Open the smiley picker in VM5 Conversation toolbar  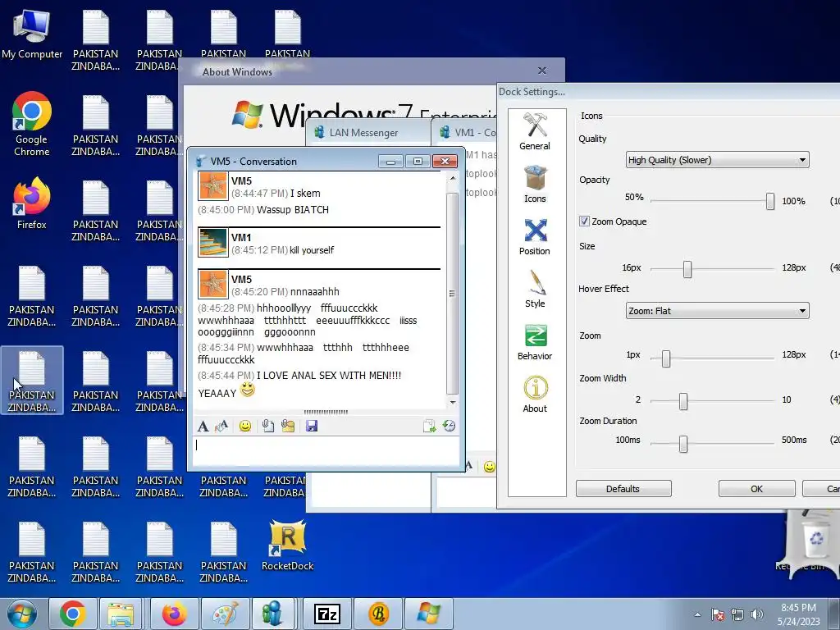(244, 426)
